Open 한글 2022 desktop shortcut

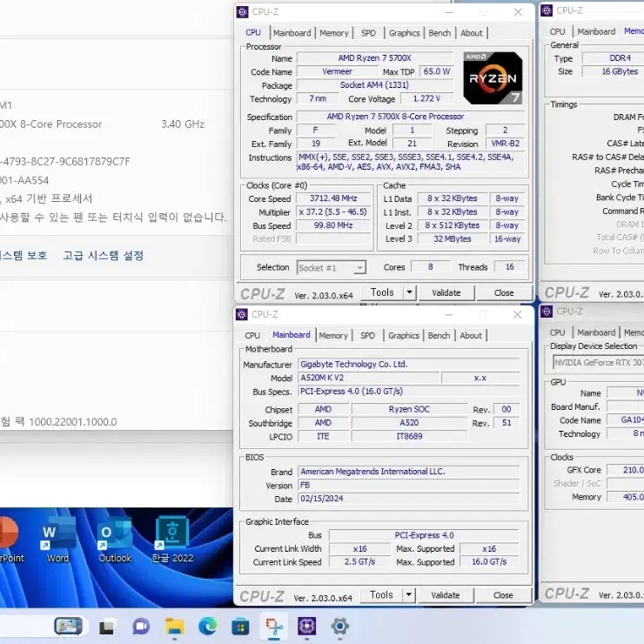point(172,540)
